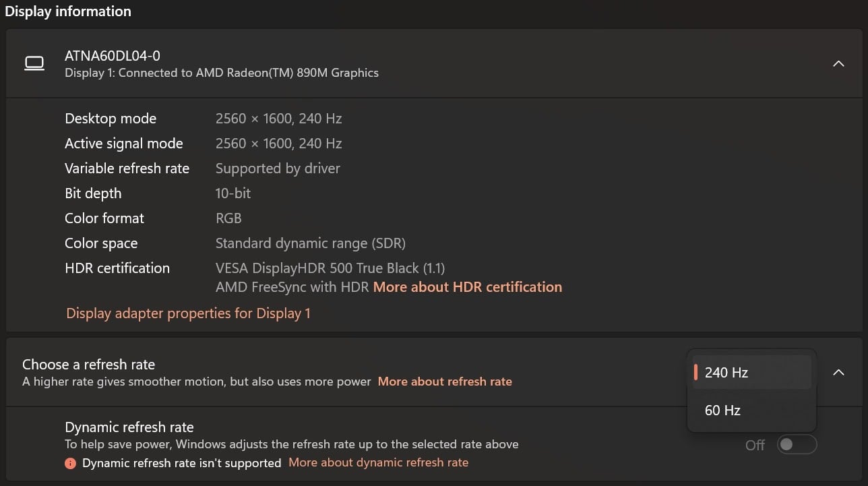
Task: Click the Off label beside the dynamic refresh toggle
Action: pos(755,445)
